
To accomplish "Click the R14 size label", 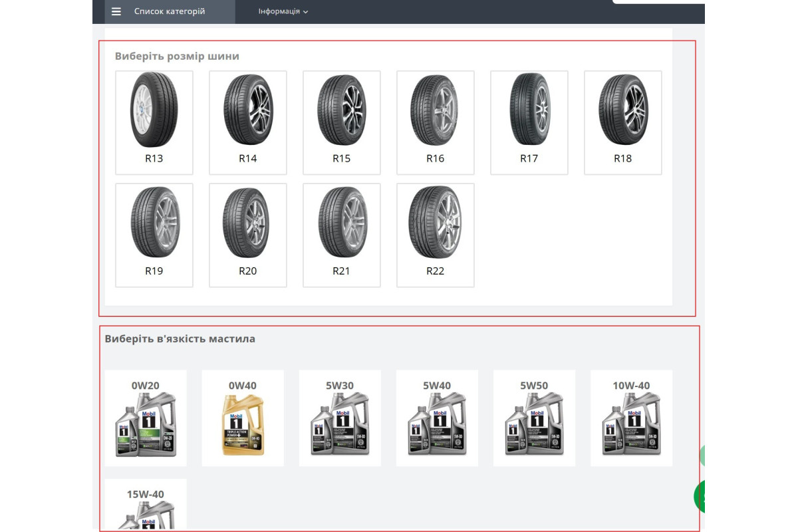I will 248,158.
